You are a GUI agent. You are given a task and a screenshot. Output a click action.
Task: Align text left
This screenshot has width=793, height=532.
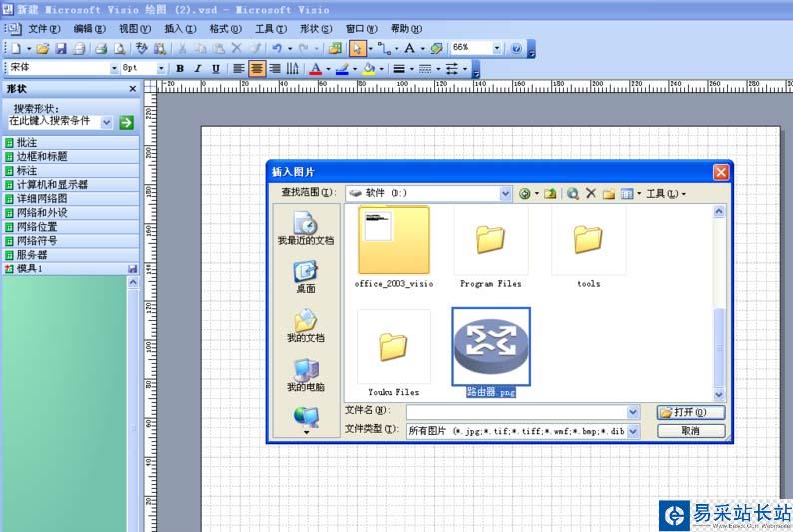(x=239, y=68)
